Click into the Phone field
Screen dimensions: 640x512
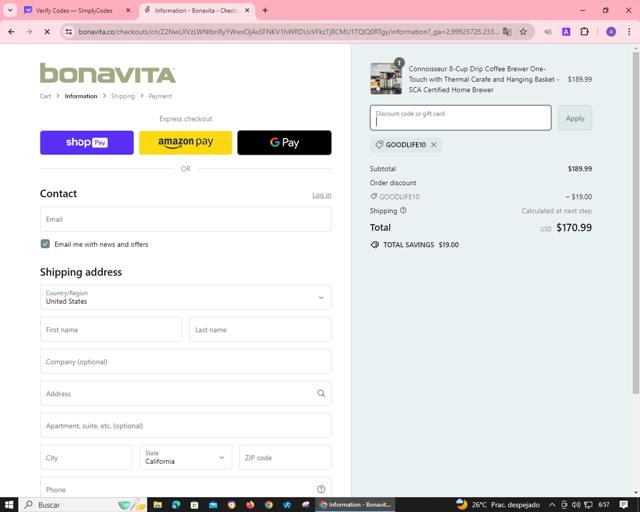[186, 489]
